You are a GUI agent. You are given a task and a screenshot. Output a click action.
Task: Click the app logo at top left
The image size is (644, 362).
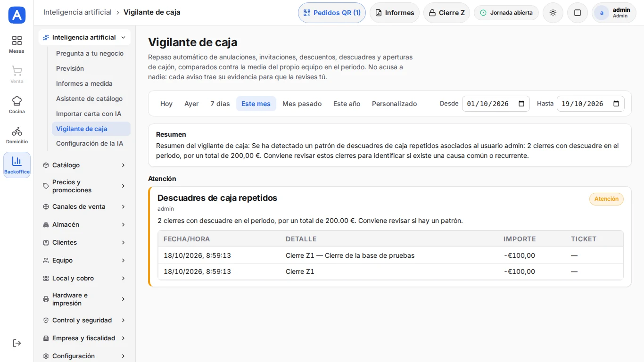click(x=17, y=15)
